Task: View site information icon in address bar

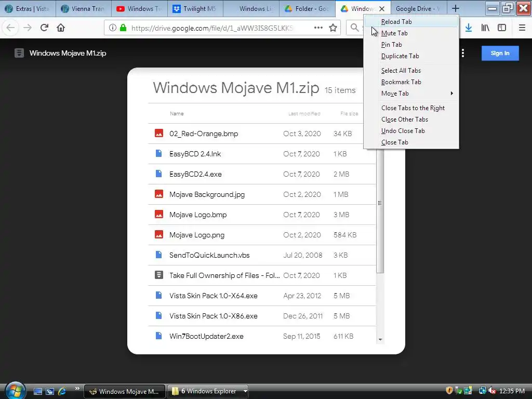Action: click(x=113, y=28)
